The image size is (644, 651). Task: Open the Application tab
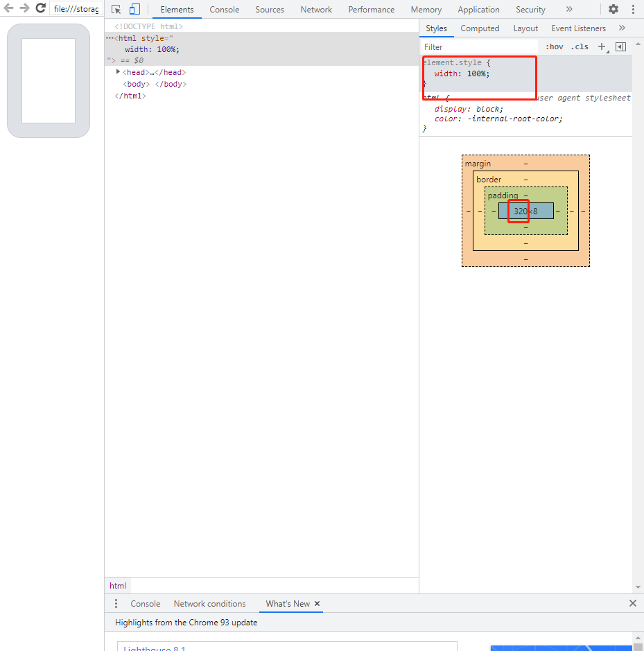click(x=478, y=10)
